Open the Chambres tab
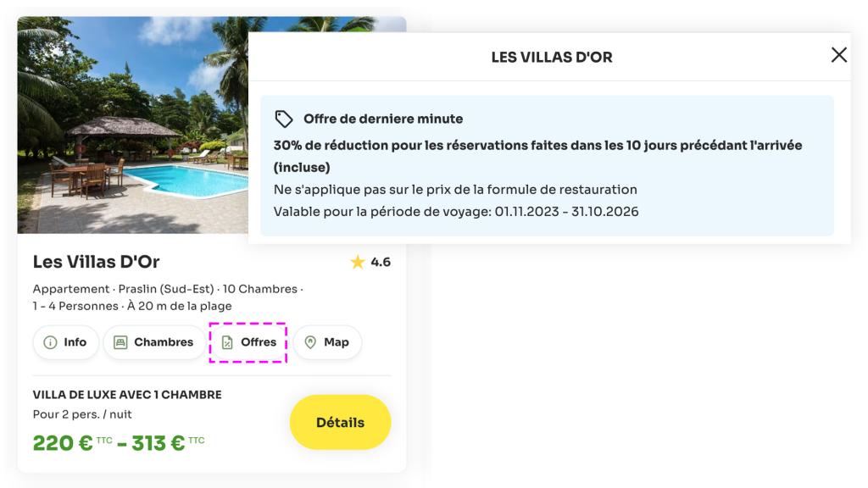 click(x=154, y=342)
